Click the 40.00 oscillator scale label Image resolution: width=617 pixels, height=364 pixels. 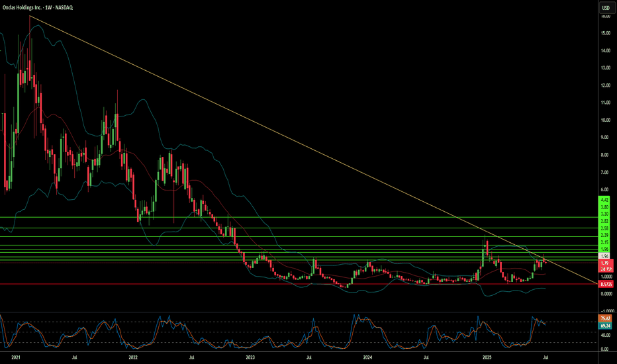[606, 336]
